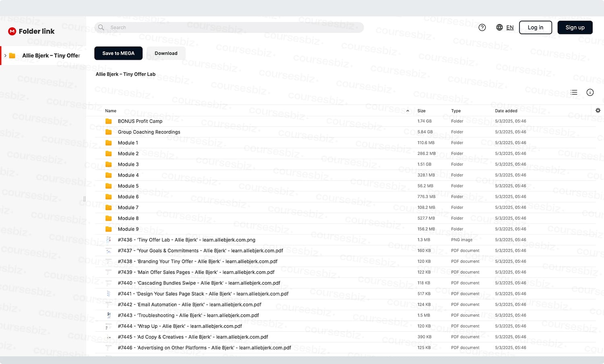Viewport: 604px width, 364px height.
Task: Click the #7436 PNG file thumbnail icon
Action: click(108, 240)
